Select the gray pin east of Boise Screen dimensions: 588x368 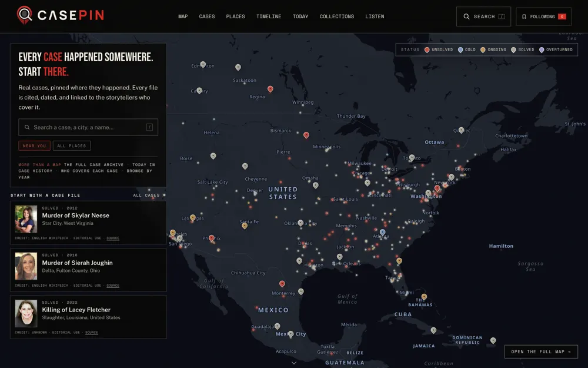[x=213, y=155]
